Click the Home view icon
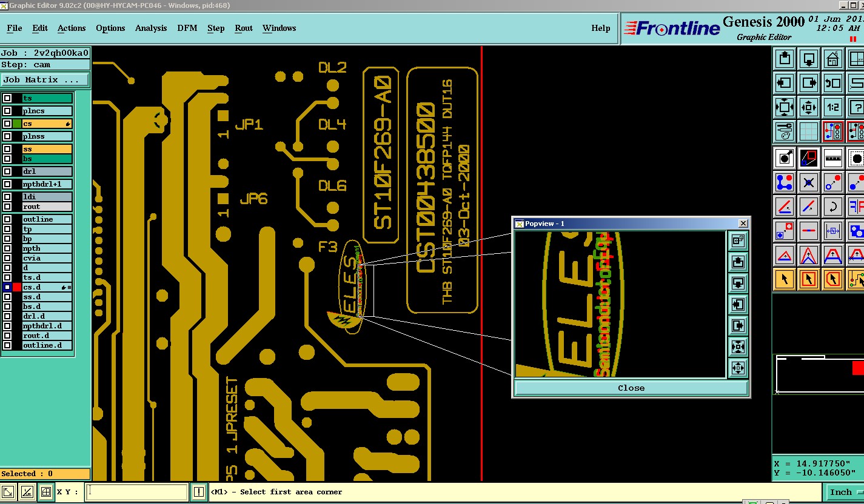 click(833, 59)
